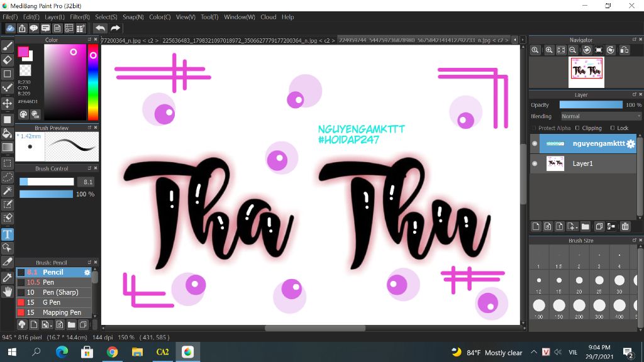Open gear settings on nguyengamkttt layer
Screen dimensions: 644x362
tap(630, 144)
